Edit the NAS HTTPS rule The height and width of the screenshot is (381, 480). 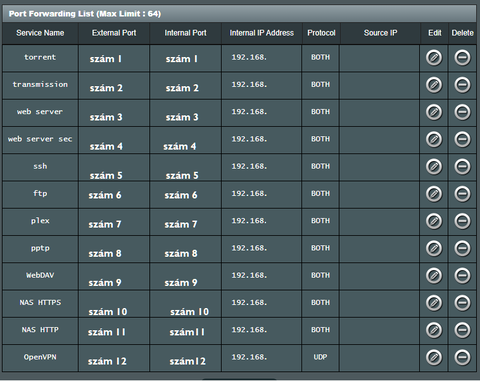tap(434, 303)
